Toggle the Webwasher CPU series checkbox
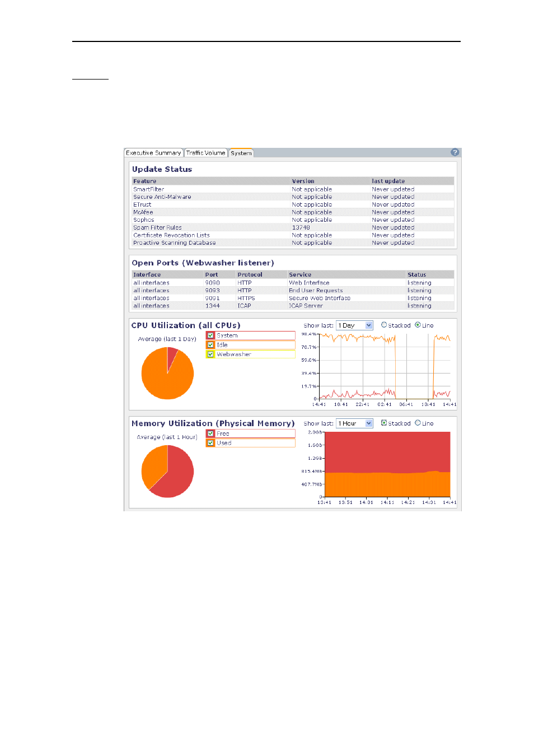 point(210,354)
